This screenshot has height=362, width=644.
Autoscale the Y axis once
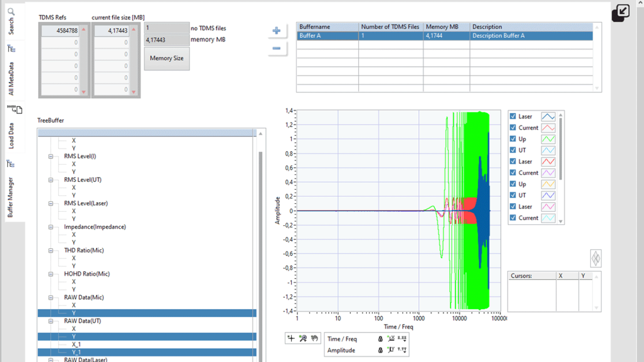coord(391,350)
